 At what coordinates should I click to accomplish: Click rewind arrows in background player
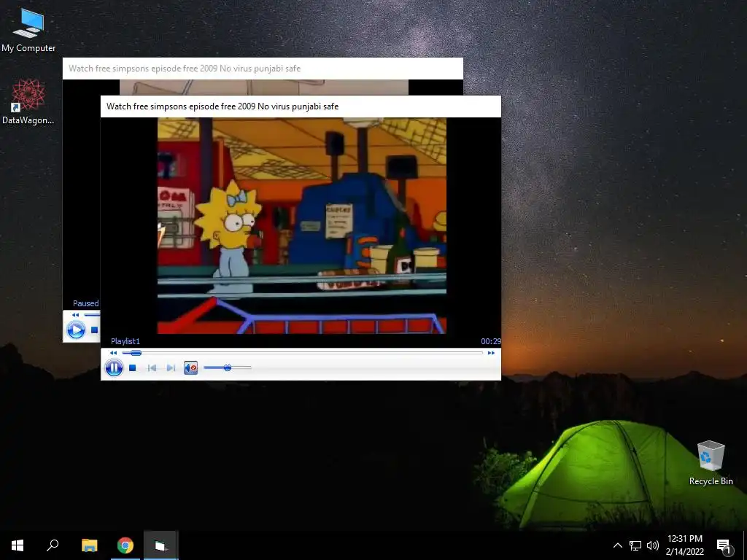pyautogui.click(x=75, y=315)
